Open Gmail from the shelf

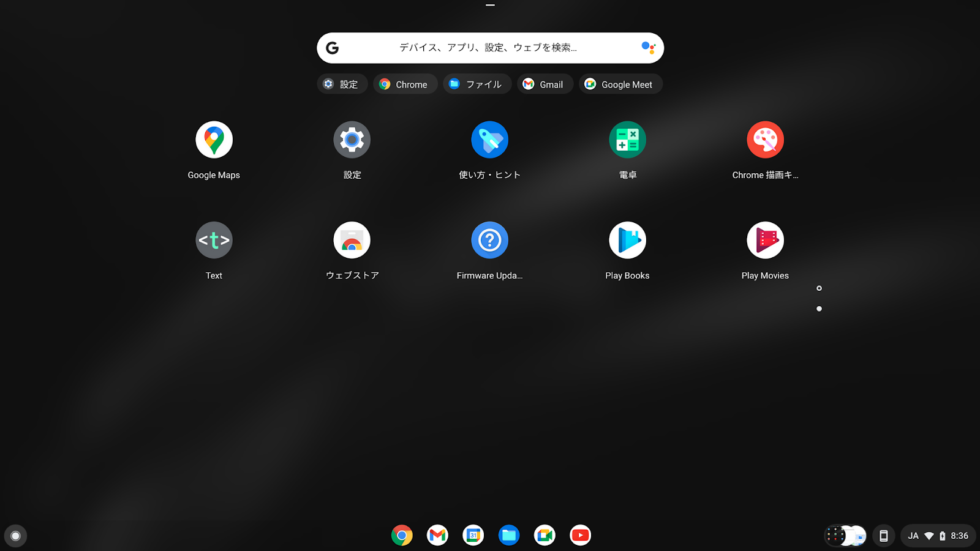click(x=437, y=536)
